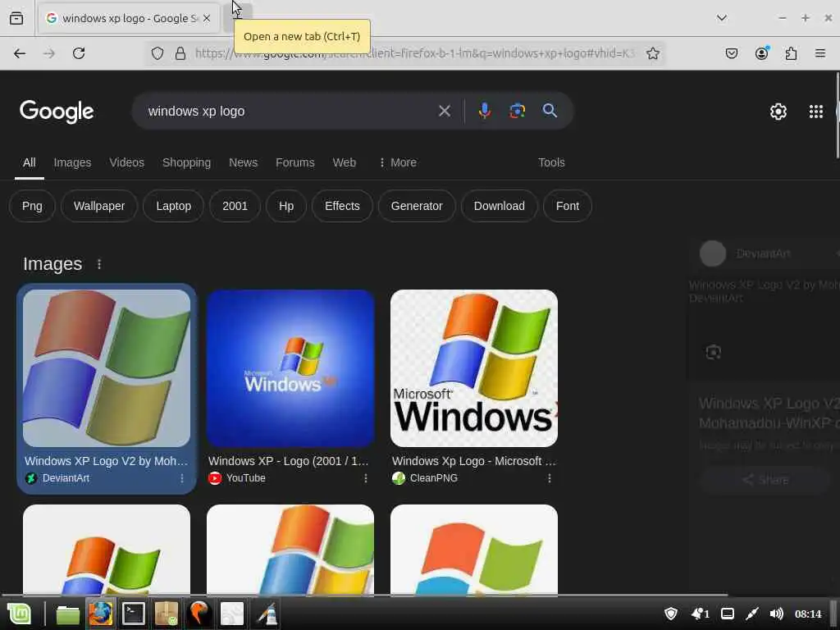The width and height of the screenshot is (840, 630).
Task: Start voice search with microphone
Action: tap(484, 111)
